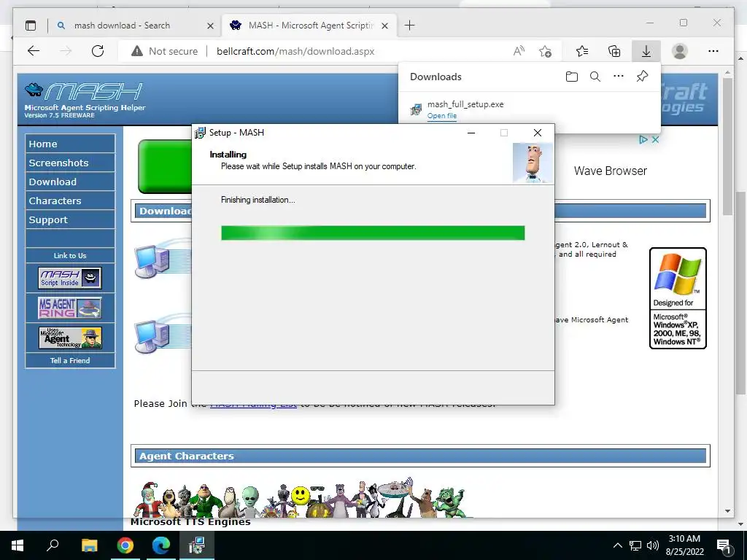Viewport: 747px width, 560px height.
Task: Pin the Downloads panel
Action: pos(642,76)
